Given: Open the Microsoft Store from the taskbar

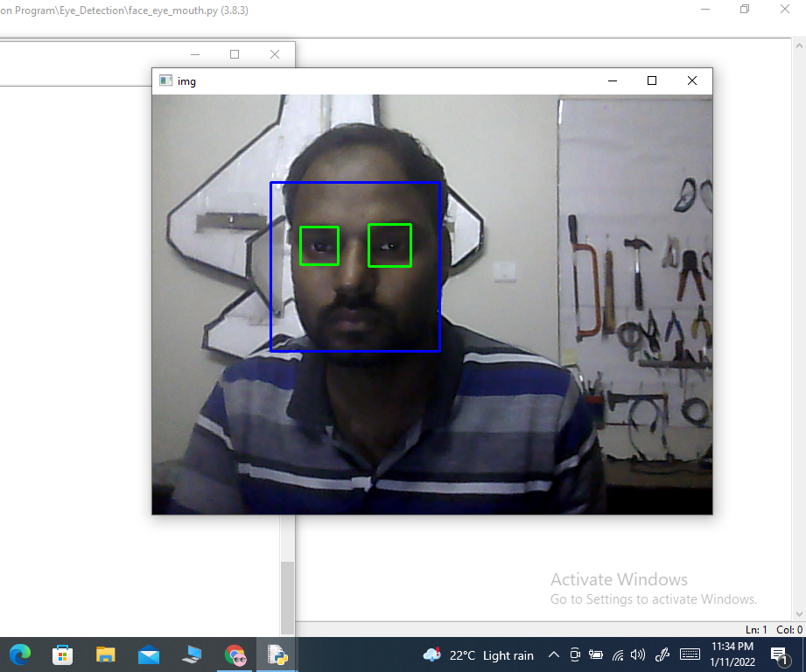Looking at the screenshot, I should [62, 654].
